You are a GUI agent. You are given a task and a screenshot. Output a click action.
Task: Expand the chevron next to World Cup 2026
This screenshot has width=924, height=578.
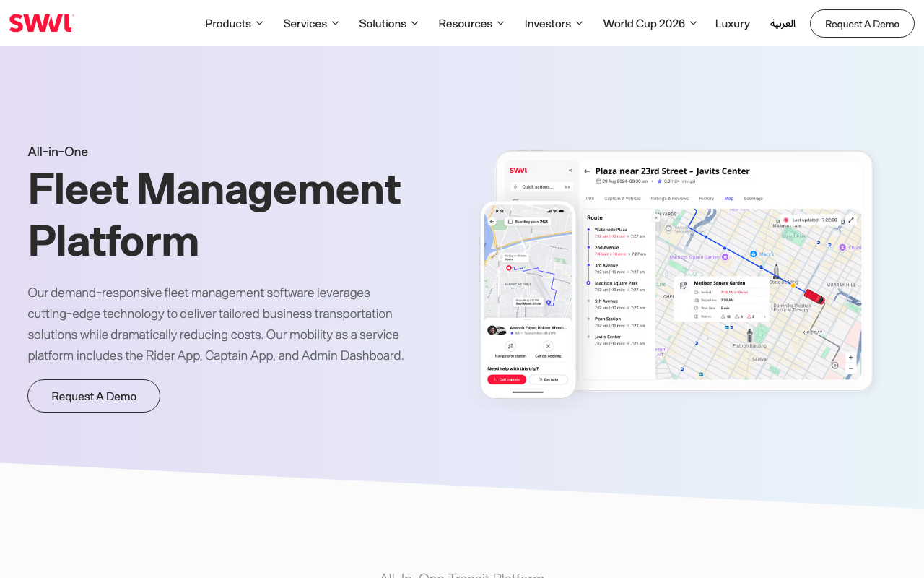pos(693,23)
